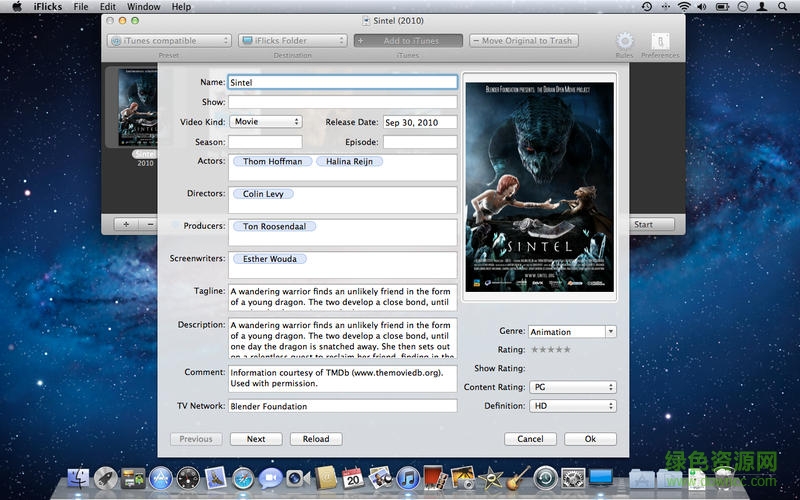
Task: Open the Window menu
Action: (x=144, y=7)
